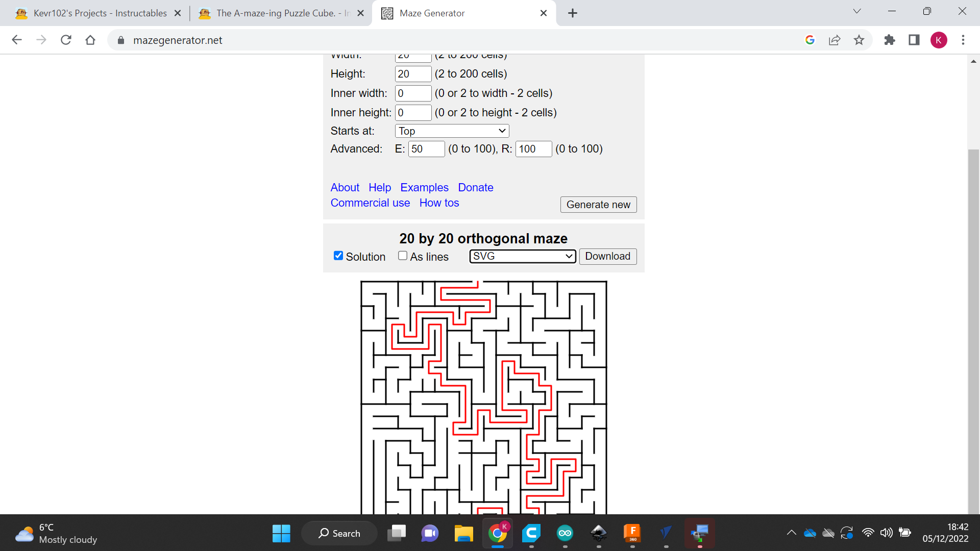Click the Generate new button
980x551 pixels.
[598, 204]
